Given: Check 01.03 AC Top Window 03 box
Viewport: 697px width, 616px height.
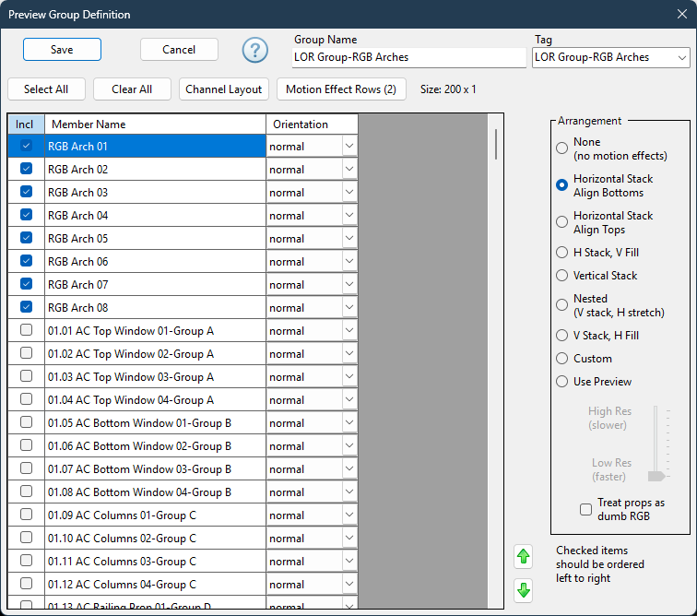Looking at the screenshot, I should pyautogui.click(x=26, y=376).
